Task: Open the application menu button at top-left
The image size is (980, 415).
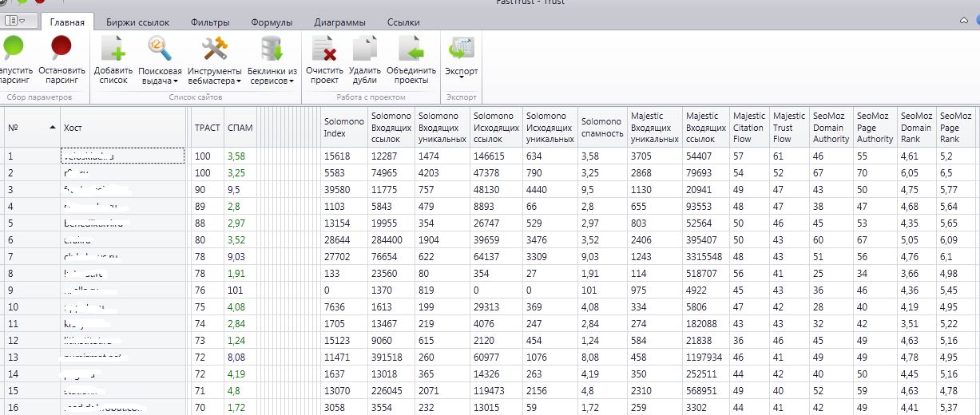Action: pyautogui.click(x=15, y=21)
